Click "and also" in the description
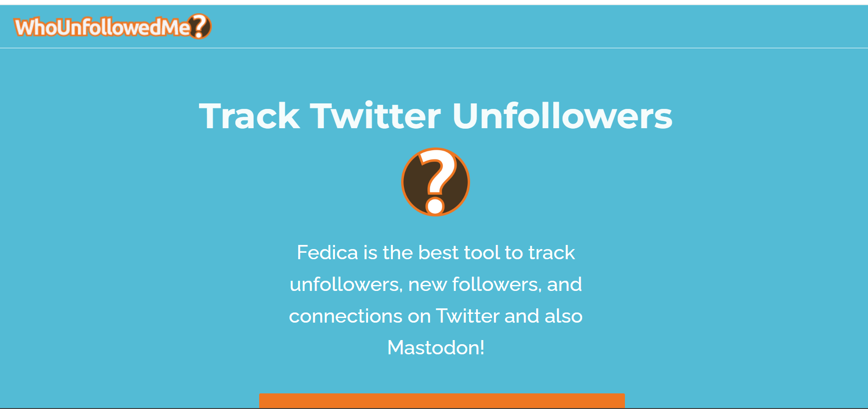 tap(543, 316)
